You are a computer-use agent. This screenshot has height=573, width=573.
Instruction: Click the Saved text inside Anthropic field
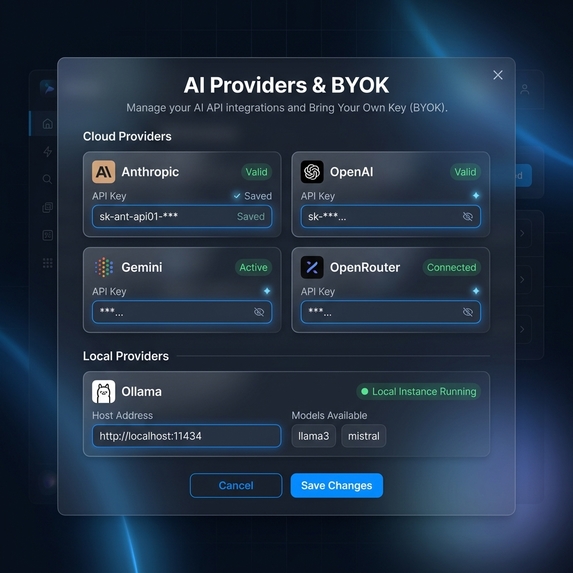coord(251,217)
